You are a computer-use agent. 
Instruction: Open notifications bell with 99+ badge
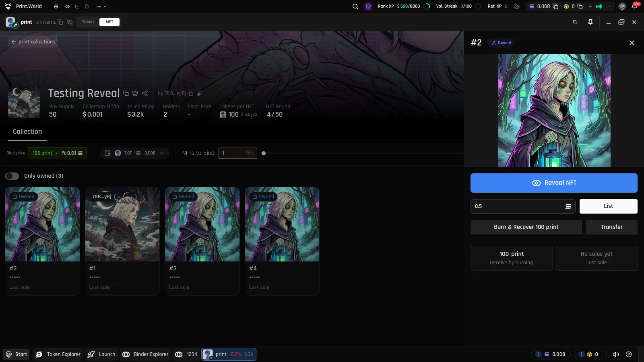[635, 6]
